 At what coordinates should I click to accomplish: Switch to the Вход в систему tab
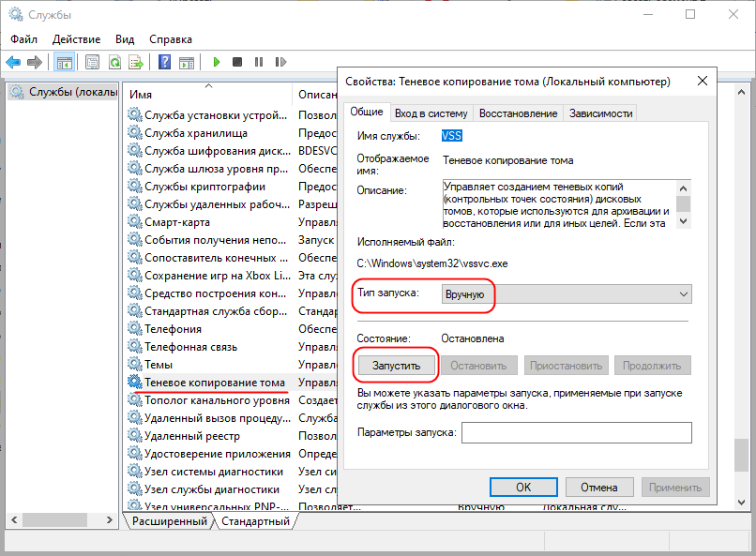(431, 113)
